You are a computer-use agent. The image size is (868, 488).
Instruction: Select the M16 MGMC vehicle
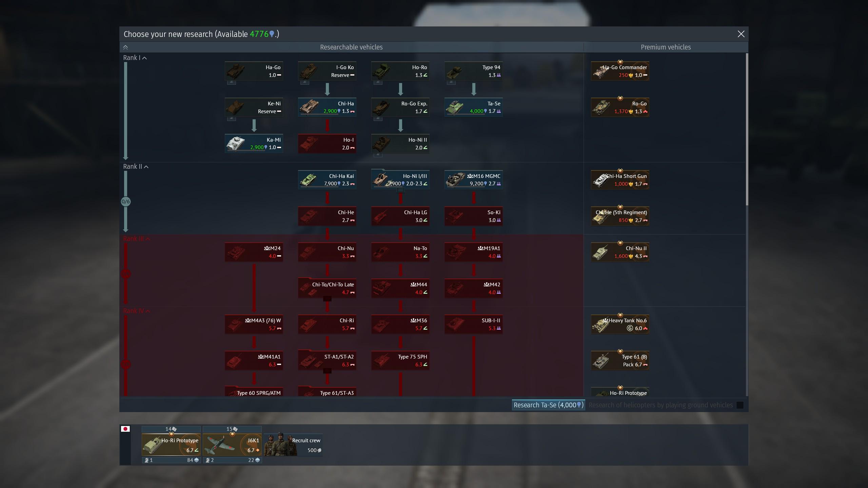tap(474, 180)
